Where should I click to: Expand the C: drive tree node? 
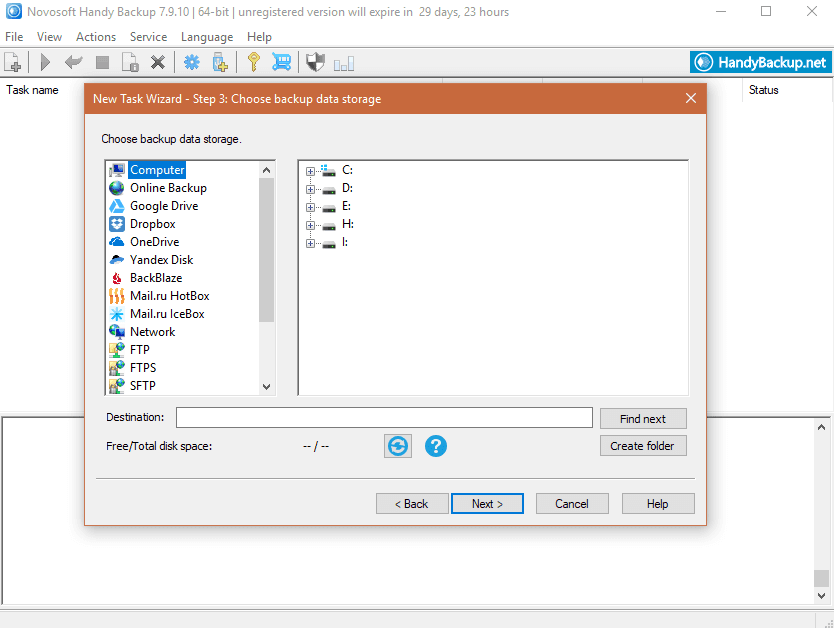tap(310, 171)
